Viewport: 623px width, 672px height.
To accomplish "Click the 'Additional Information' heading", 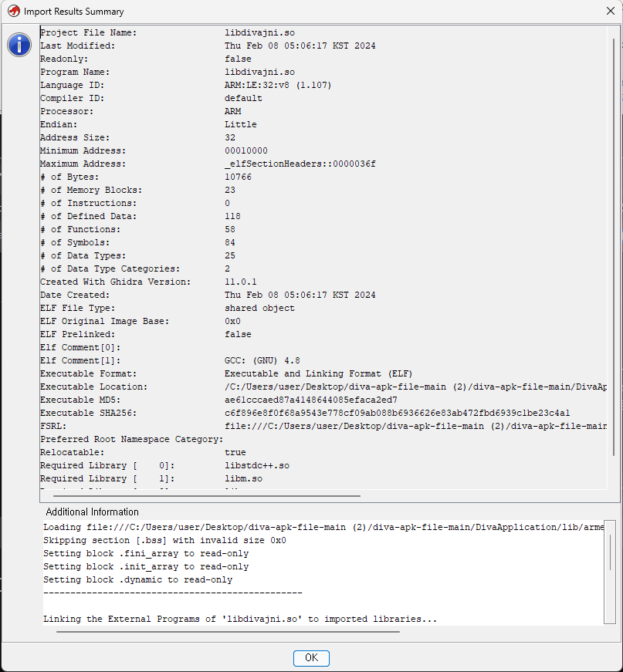I will pos(92,512).
